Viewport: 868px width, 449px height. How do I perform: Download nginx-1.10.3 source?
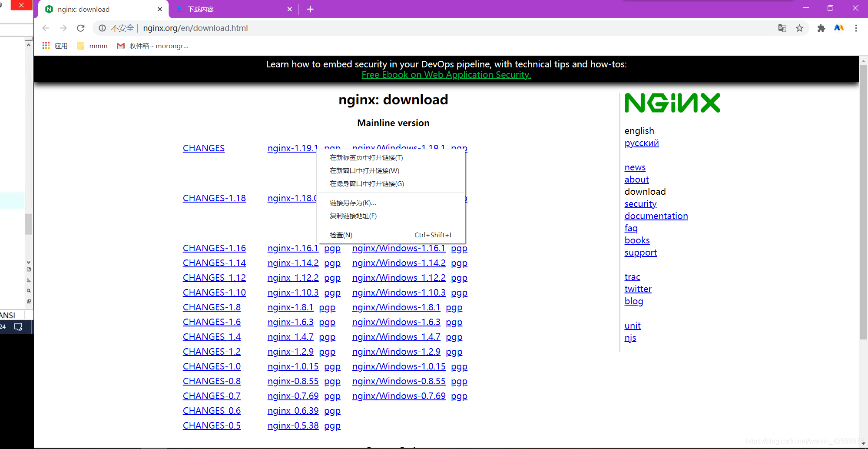pyautogui.click(x=293, y=293)
